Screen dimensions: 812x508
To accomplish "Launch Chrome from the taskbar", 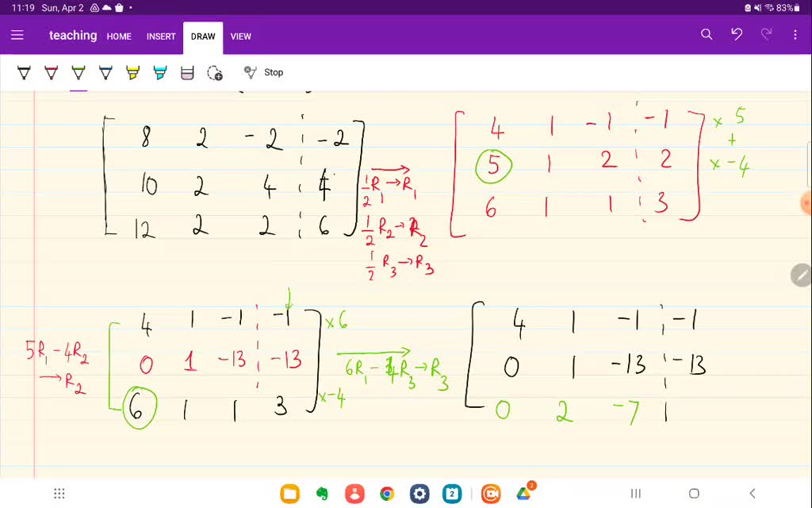I will click(x=386, y=493).
